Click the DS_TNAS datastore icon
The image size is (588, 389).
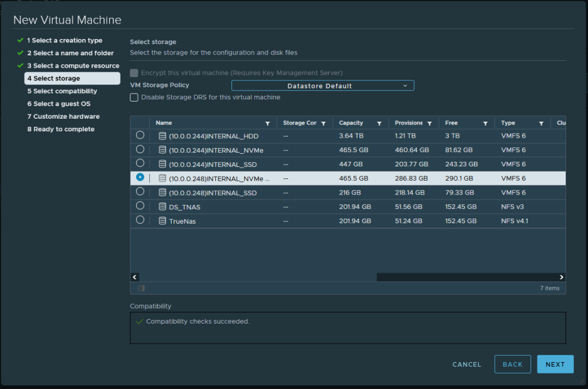pos(163,207)
